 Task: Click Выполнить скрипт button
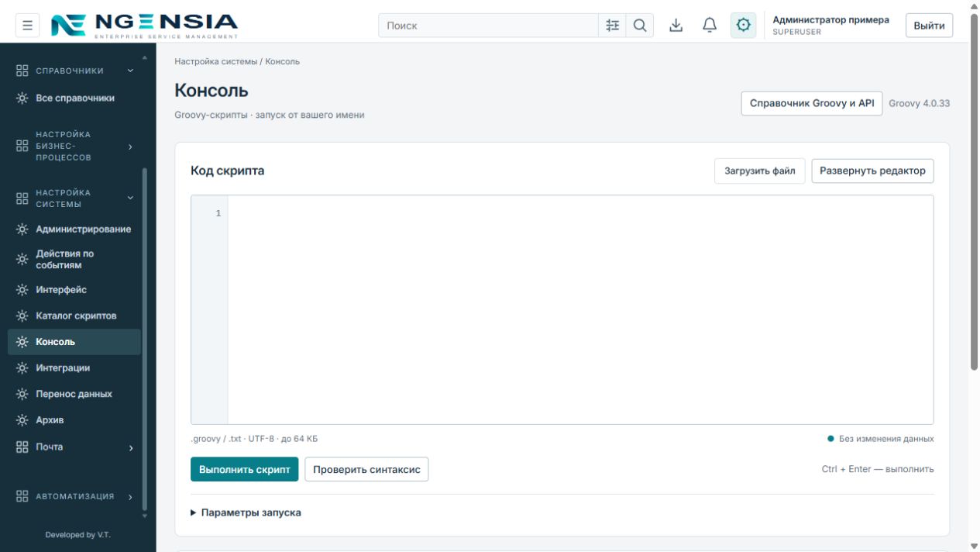pyautogui.click(x=244, y=469)
